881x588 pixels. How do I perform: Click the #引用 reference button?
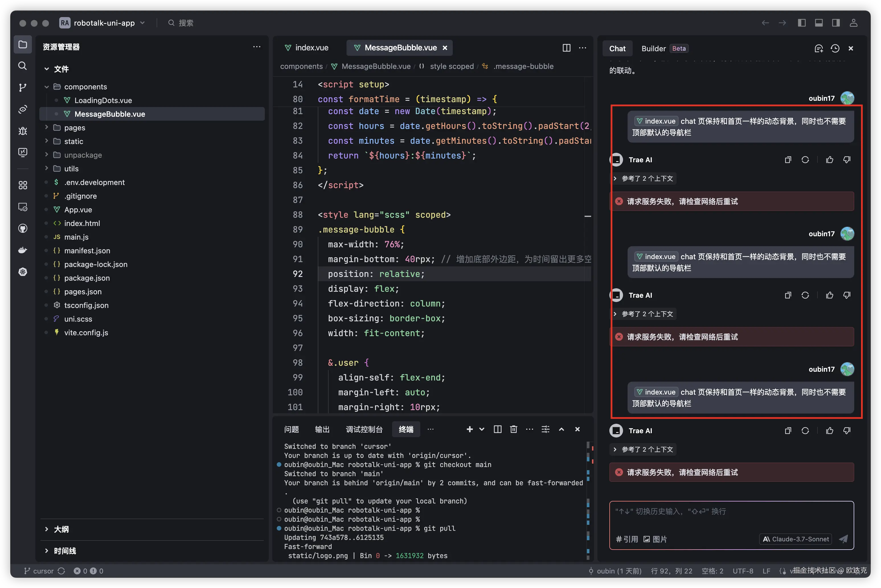coord(627,539)
